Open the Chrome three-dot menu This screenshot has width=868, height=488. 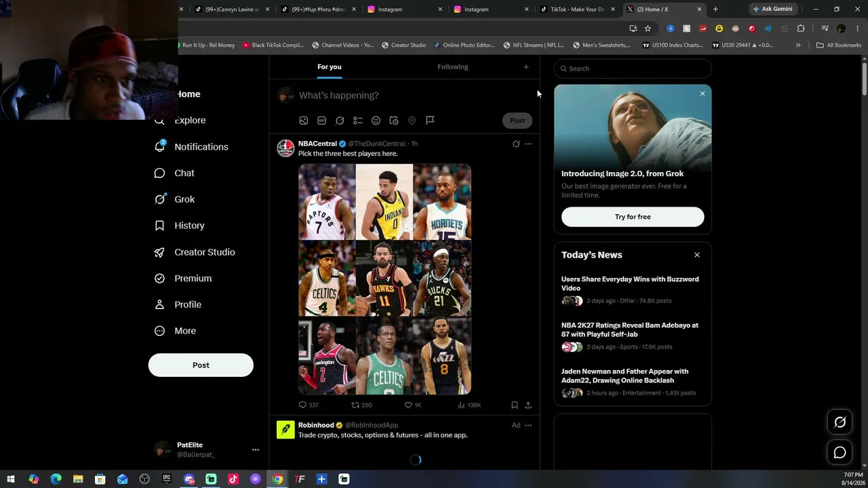pos(856,28)
